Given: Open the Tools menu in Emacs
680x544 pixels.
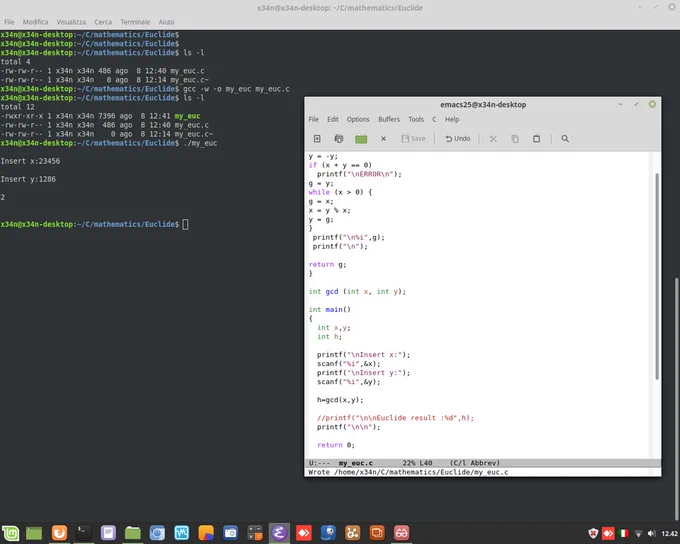Looking at the screenshot, I should click(416, 119).
